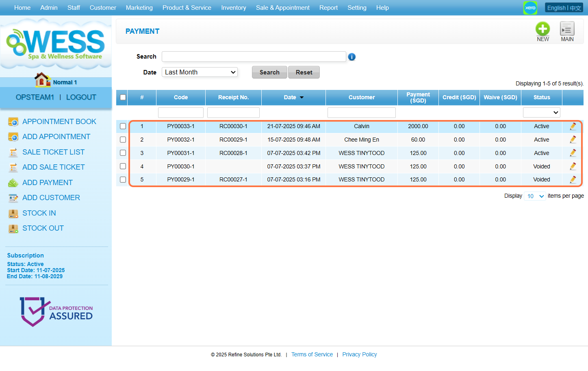
Task: Open the Date range dropdown
Action: pyautogui.click(x=200, y=72)
